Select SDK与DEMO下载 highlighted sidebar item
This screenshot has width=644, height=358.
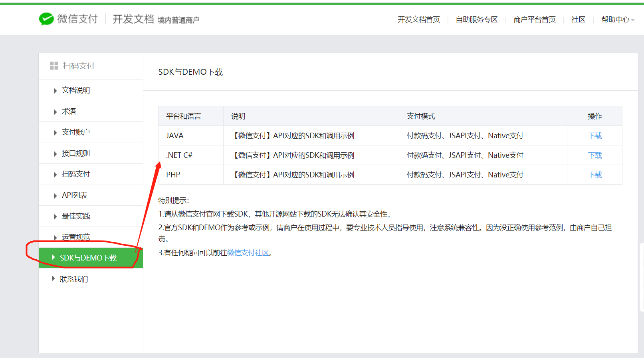click(91, 258)
